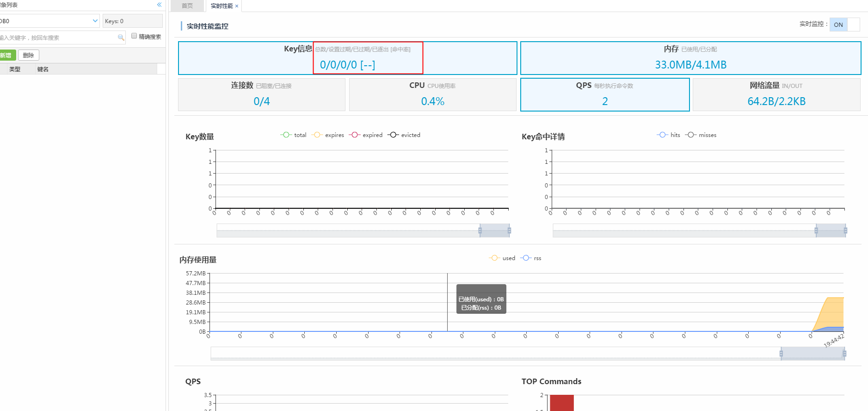868x411 pixels.
Task: Switch off the 实时监控 ON toggle
Action: pyautogui.click(x=844, y=25)
